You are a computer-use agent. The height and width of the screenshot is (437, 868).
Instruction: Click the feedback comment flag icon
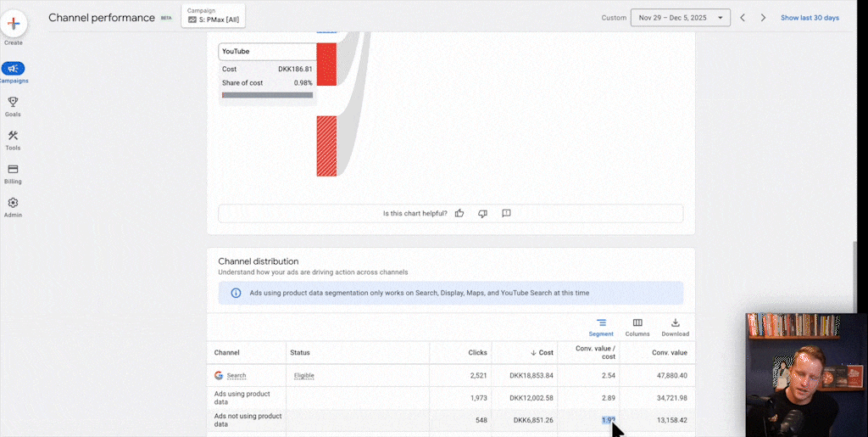[x=506, y=213]
